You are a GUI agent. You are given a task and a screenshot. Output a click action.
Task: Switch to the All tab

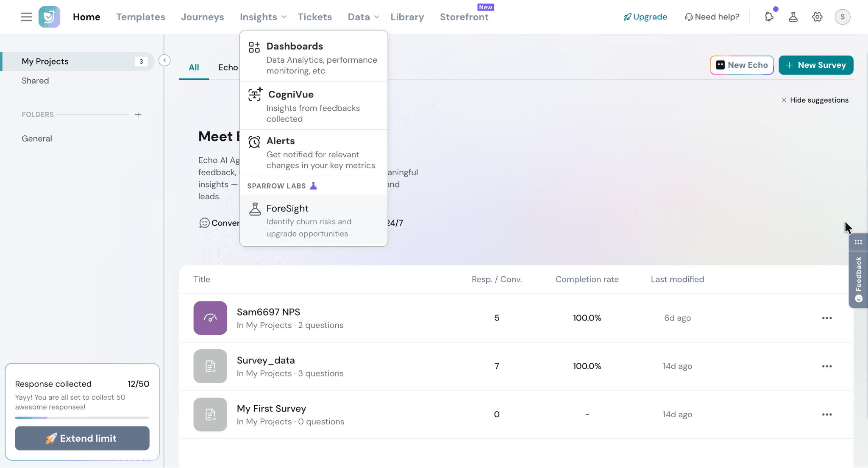[x=194, y=67]
